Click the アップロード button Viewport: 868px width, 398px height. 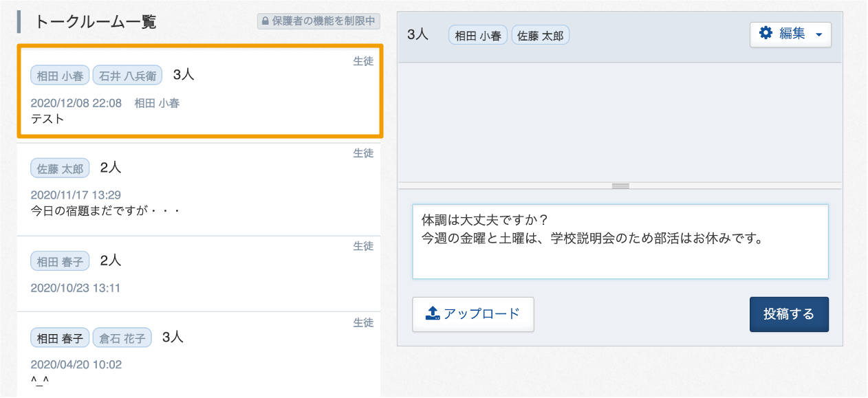coord(473,314)
